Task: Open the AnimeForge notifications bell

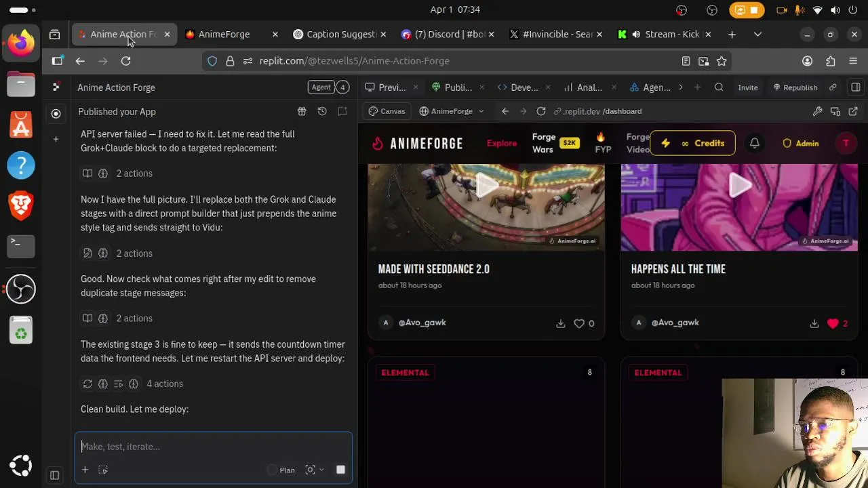Action: [754, 143]
